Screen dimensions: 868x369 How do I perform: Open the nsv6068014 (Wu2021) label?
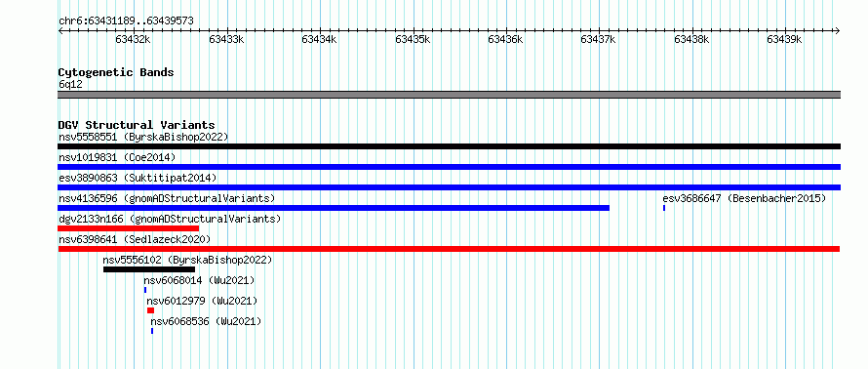[x=199, y=280]
